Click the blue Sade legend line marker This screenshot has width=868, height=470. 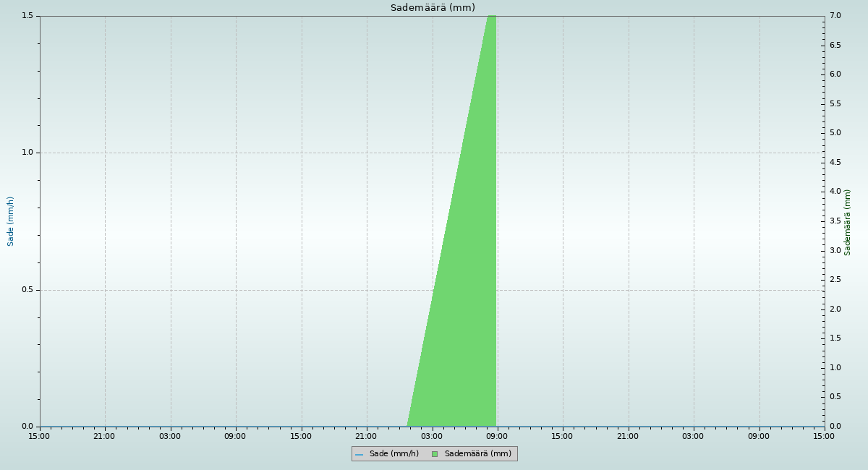click(x=359, y=454)
